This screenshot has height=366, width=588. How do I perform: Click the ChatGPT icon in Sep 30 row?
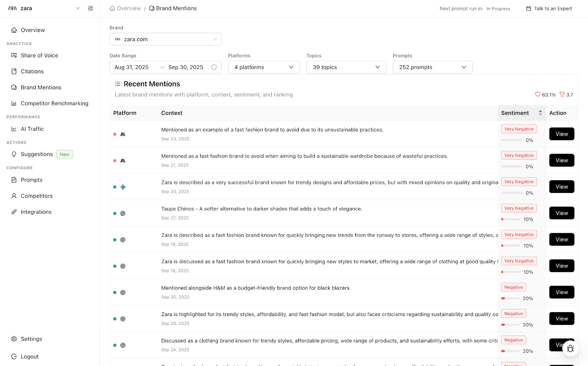[x=123, y=293]
